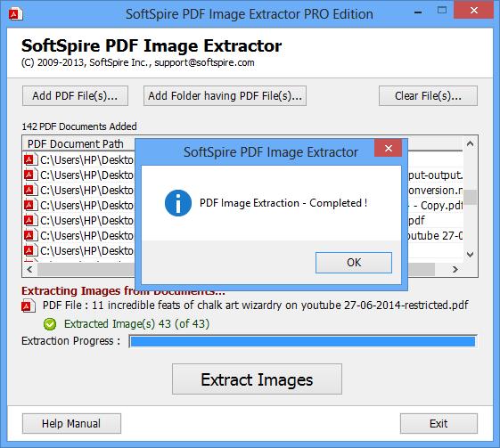Click the PDF icon of third listed document
The width and height of the screenshot is (500, 448).
(30, 191)
